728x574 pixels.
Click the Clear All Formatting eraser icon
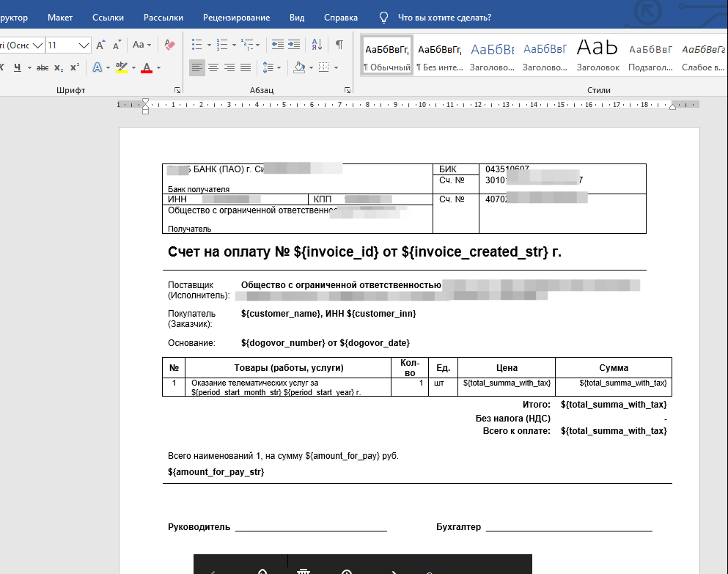pos(170,45)
